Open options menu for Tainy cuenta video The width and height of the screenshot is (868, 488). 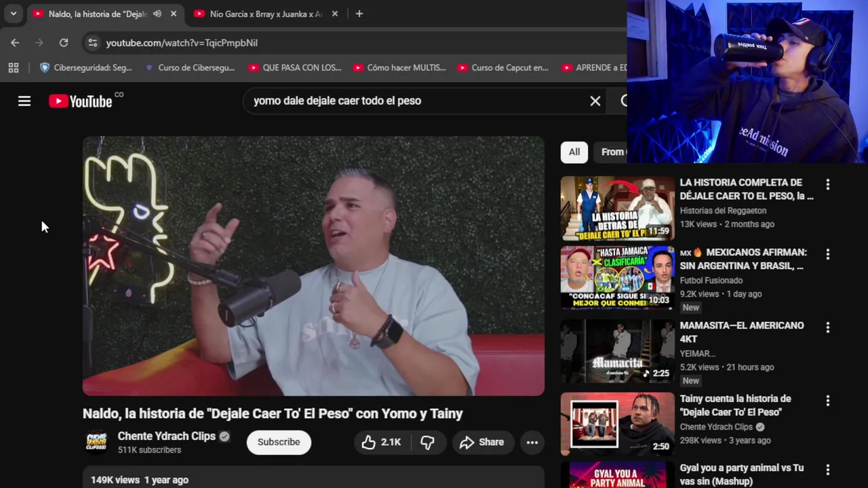[827, 401]
